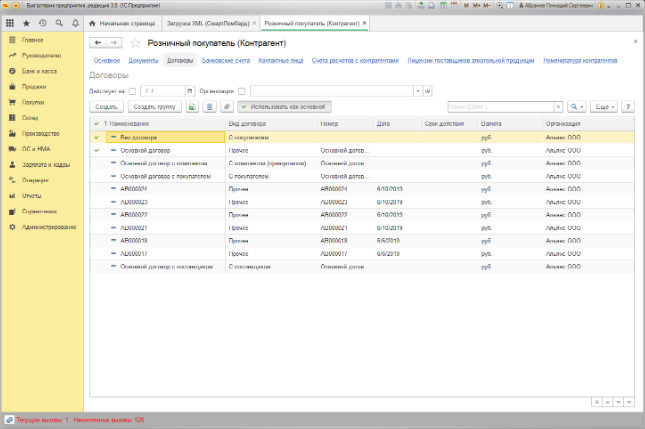The width and height of the screenshot is (645, 429).
Task: Click the attached files paperclip icon
Action: click(227, 107)
